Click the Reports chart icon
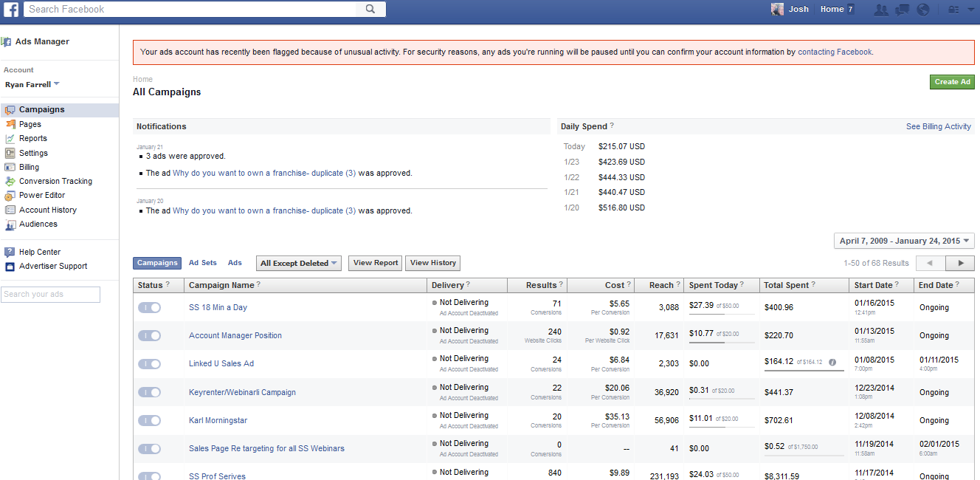The width and height of the screenshot is (980, 480). (x=10, y=139)
